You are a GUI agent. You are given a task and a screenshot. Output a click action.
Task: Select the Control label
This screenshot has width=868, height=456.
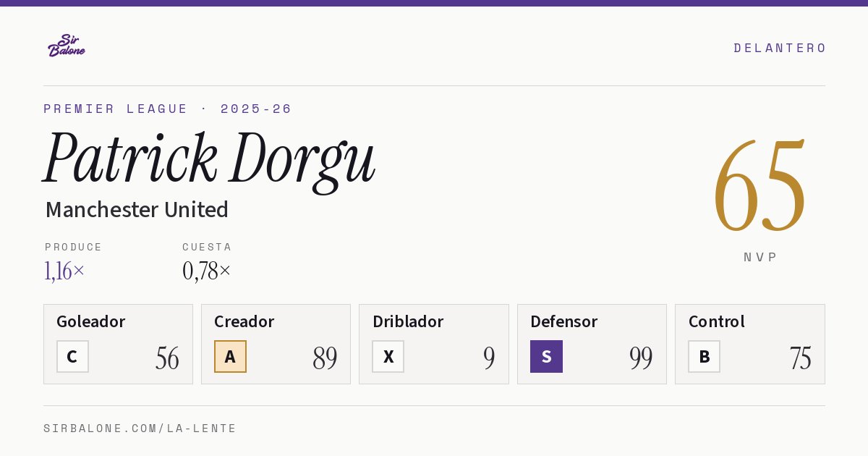(x=717, y=321)
